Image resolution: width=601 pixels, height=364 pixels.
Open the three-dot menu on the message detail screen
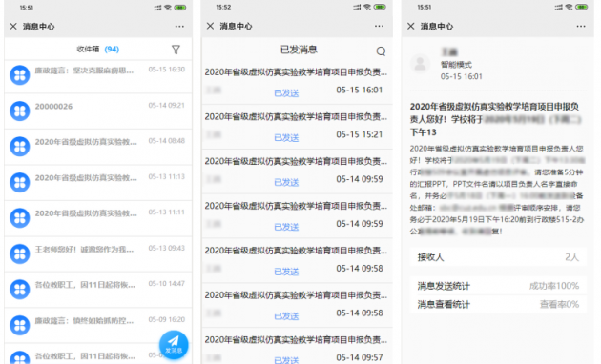pyautogui.click(x=581, y=26)
